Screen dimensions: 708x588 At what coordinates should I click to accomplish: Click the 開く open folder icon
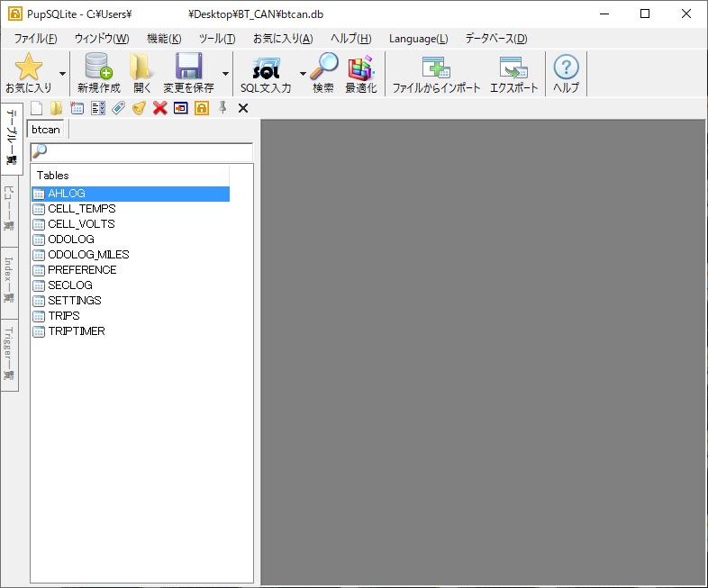click(141, 67)
